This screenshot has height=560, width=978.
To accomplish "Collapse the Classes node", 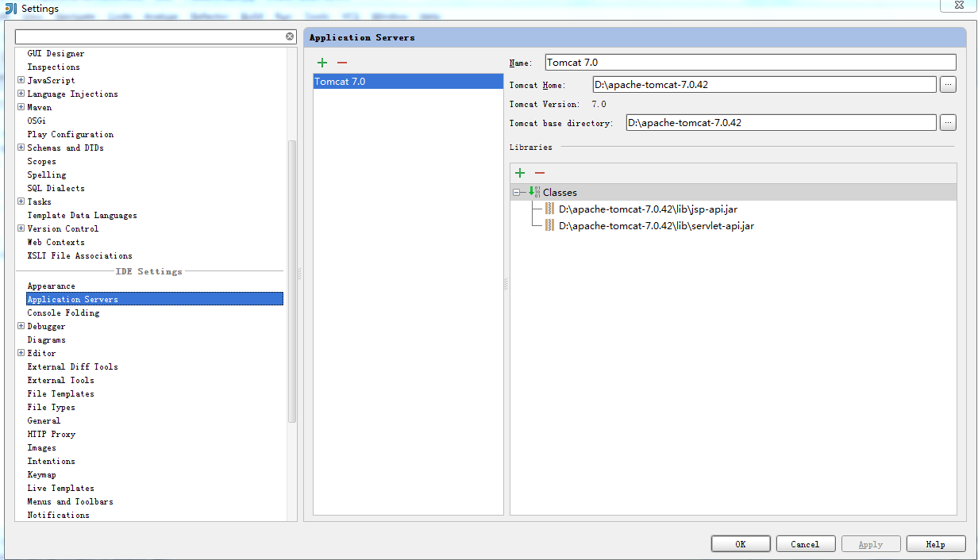I will click(517, 192).
